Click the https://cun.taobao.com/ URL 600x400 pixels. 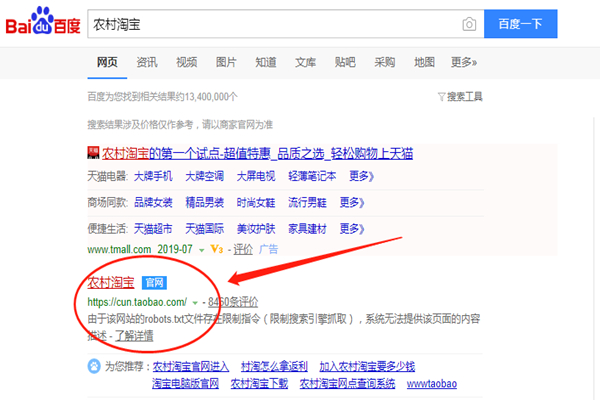tap(137, 302)
